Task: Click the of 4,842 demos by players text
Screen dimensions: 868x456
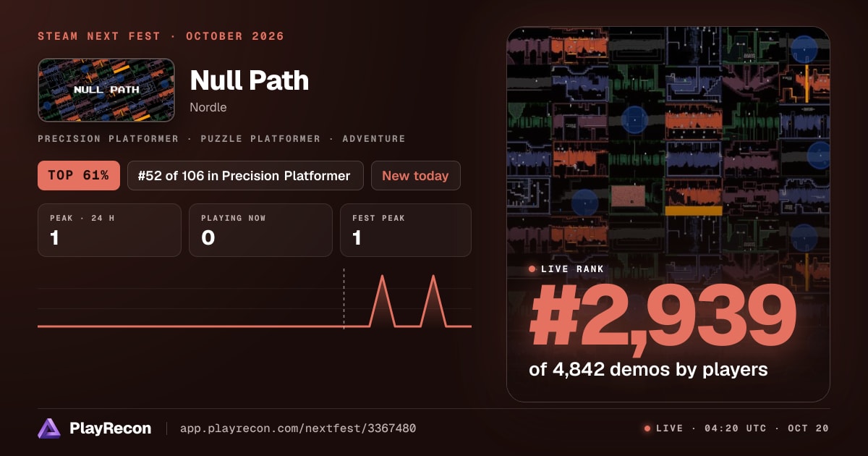Action: point(648,369)
